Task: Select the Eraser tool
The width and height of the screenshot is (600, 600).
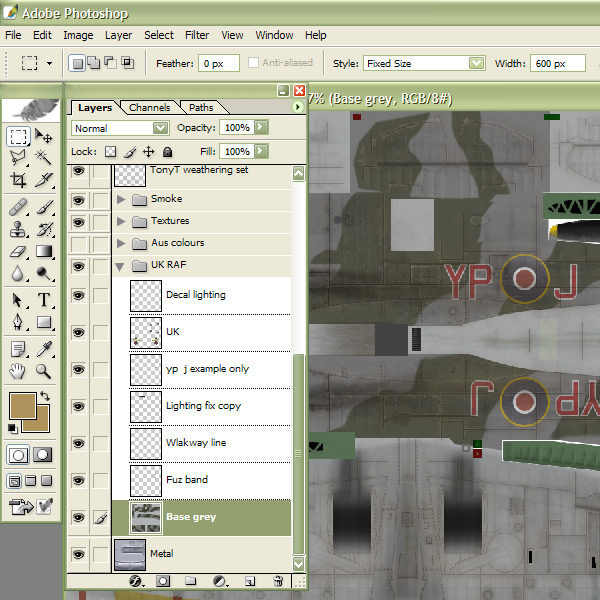Action: pos(18,251)
